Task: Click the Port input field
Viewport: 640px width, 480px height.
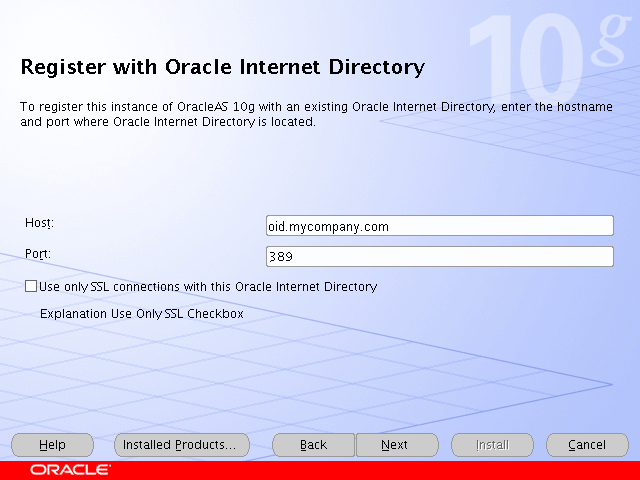Action: tap(440, 257)
